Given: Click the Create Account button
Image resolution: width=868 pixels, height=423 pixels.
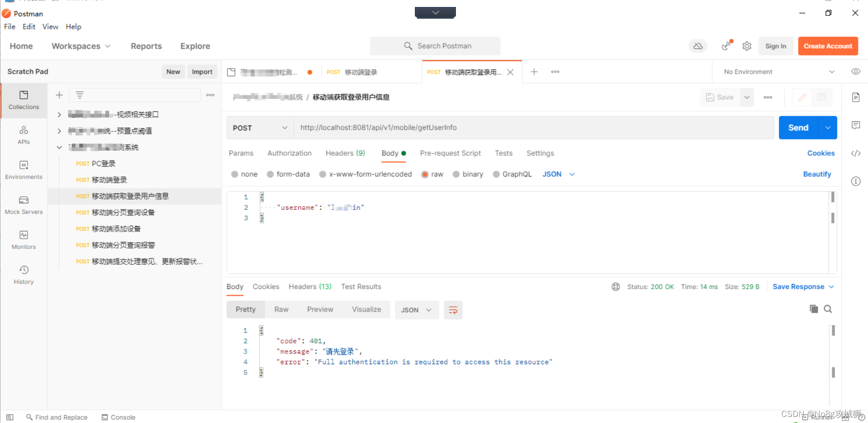Looking at the screenshot, I should click(x=828, y=46).
